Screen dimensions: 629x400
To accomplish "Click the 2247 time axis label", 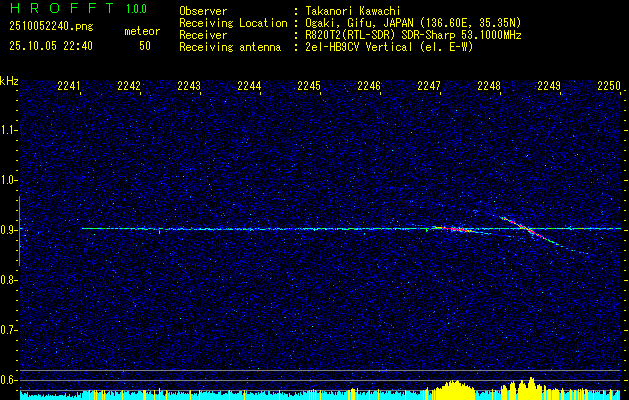I will (429, 86).
